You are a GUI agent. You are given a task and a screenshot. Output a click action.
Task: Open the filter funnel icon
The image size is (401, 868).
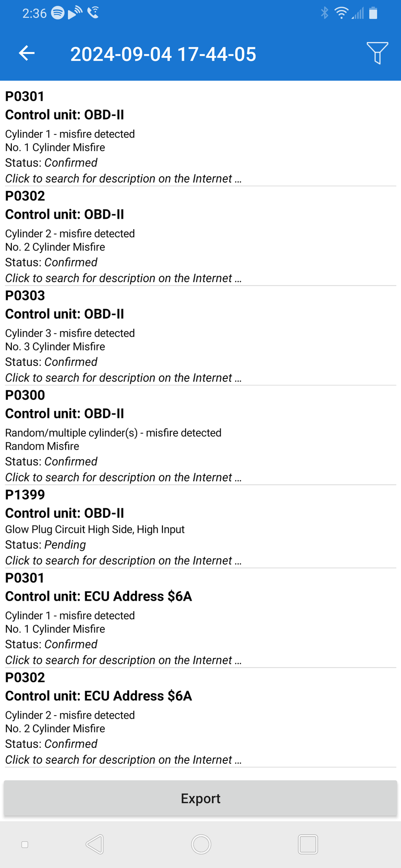(x=377, y=53)
